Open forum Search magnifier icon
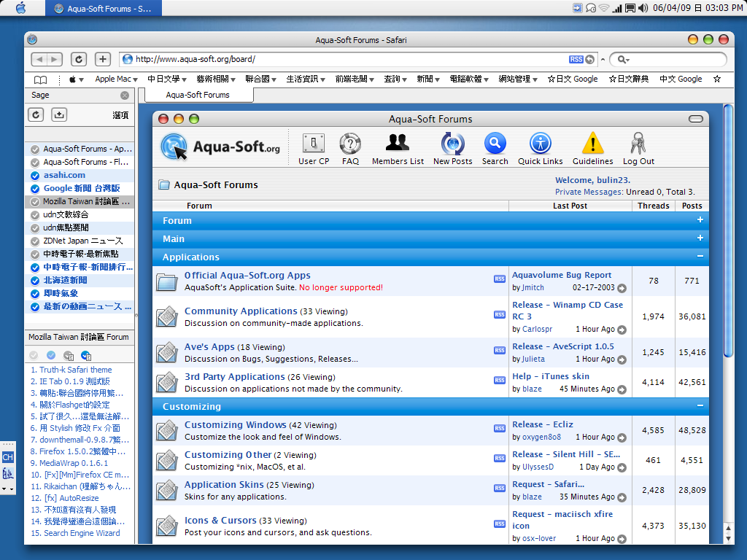This screenshot has height=560, width=747. (495, 143)
